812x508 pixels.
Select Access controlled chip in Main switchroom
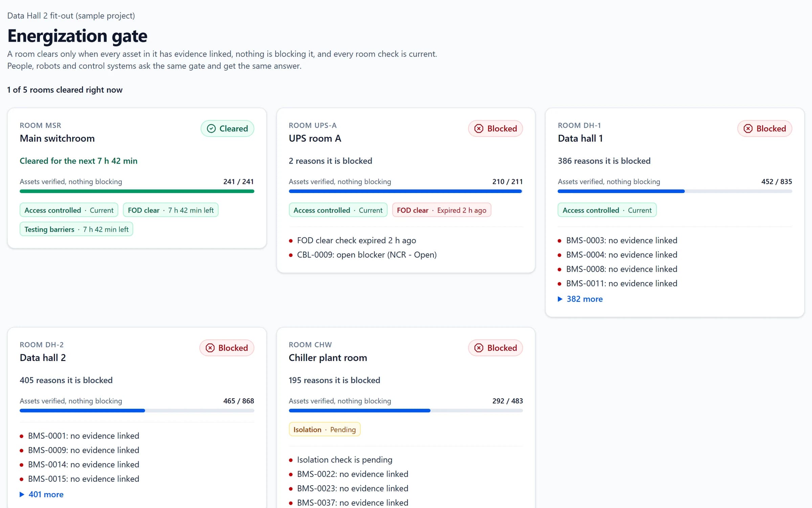(69, 210)
